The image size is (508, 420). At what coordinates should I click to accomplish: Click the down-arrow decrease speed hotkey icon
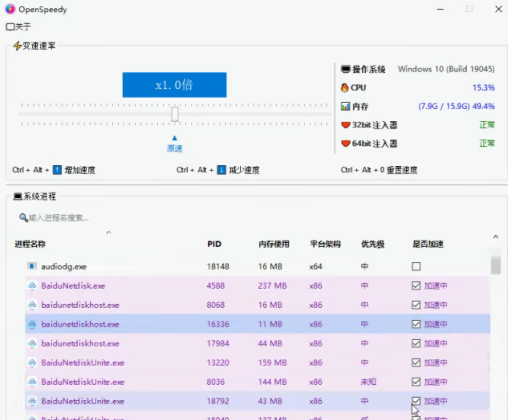pos(221,170)
